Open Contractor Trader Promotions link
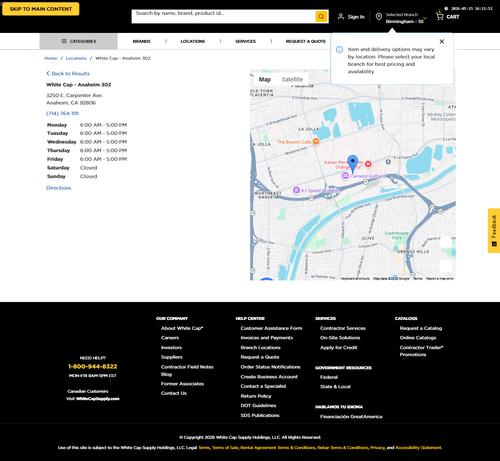 421,351
